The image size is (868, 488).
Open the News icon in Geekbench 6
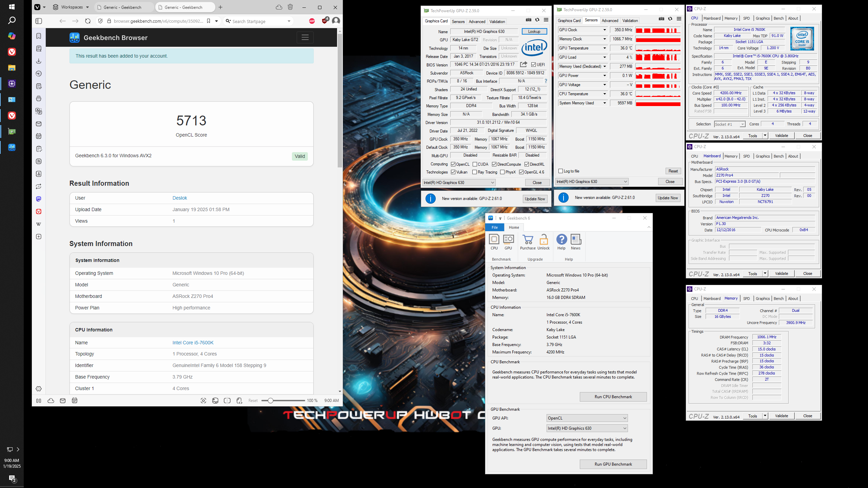tap(576, 242)
